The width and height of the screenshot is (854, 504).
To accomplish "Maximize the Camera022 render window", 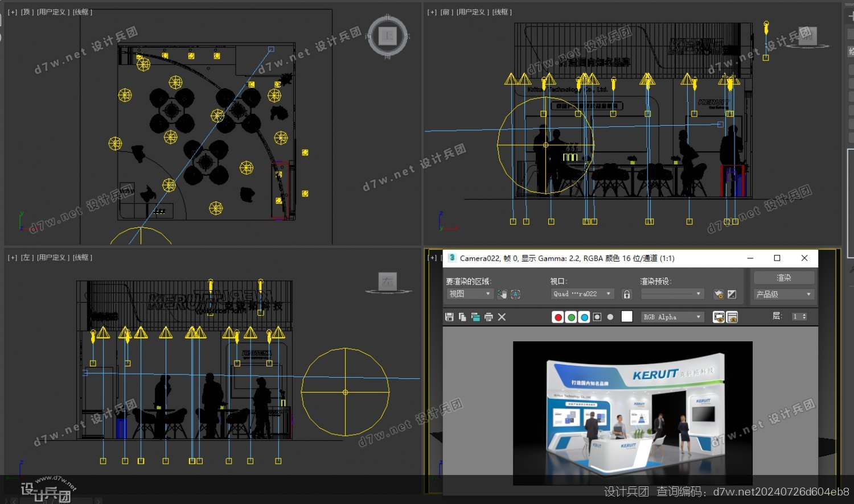I will pyautogui.click(x=777, y=258).
